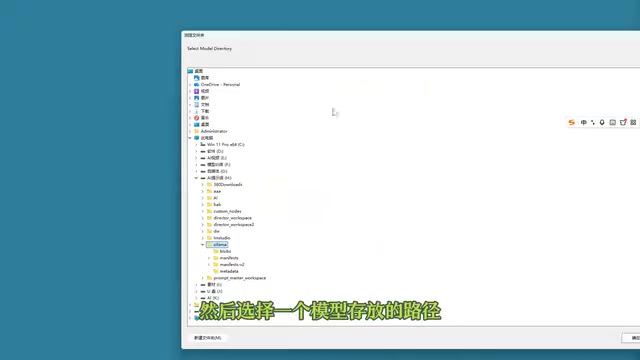Open the Sogou toolbox grid icon
The image size is (640, 360).
(633, 122)
